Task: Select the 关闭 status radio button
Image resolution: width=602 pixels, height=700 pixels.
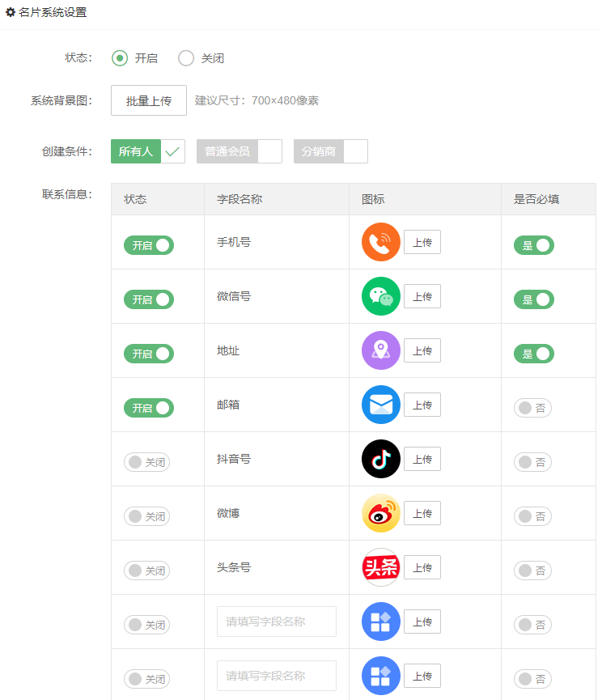Action: [186, 58]
